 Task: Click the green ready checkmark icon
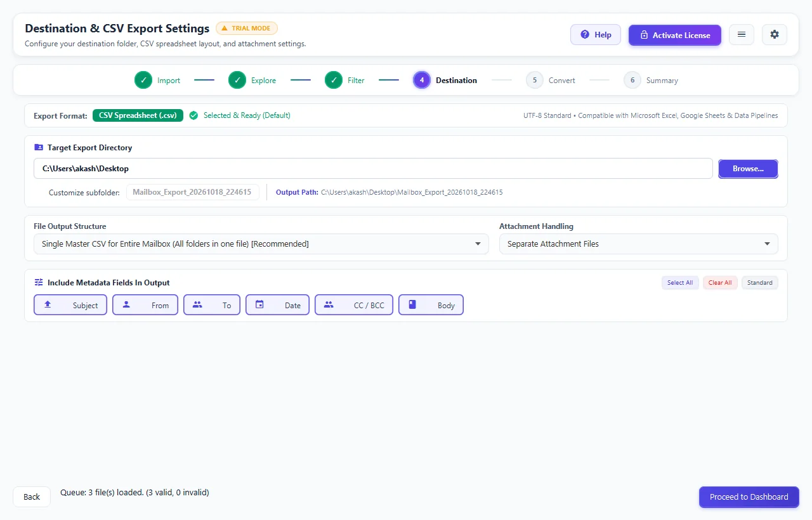coord(193,115)
